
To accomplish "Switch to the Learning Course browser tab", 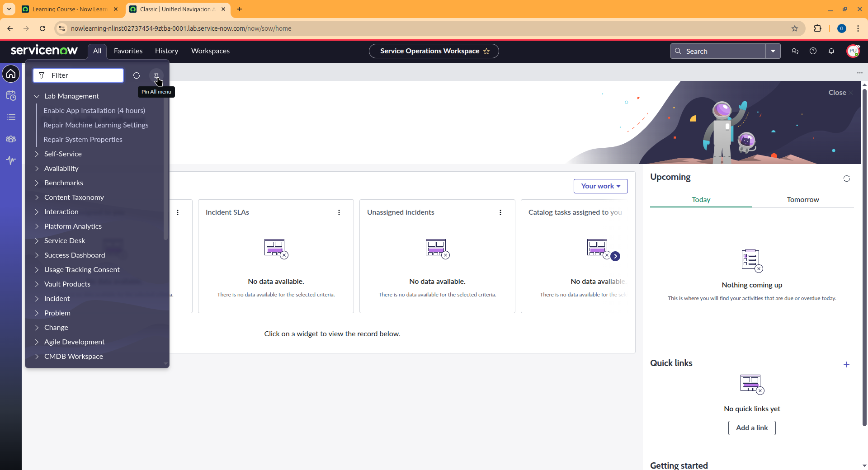I will click(x=70, y=9).
